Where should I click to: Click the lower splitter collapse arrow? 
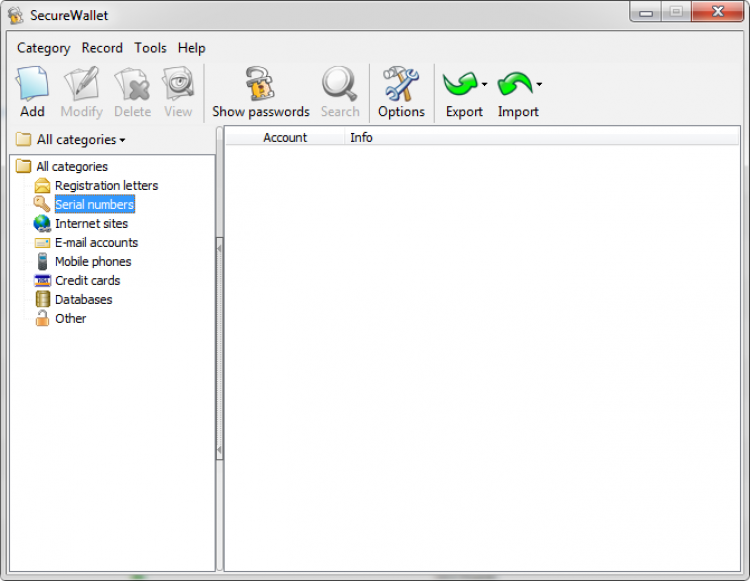coord(220,450)
